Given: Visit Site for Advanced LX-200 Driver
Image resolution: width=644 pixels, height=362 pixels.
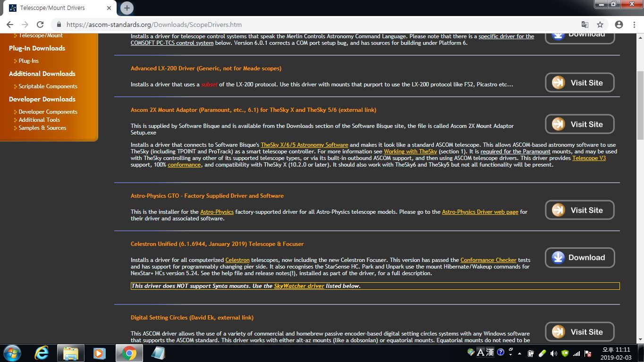Looking at the screenshot, I should coord(580,83).
